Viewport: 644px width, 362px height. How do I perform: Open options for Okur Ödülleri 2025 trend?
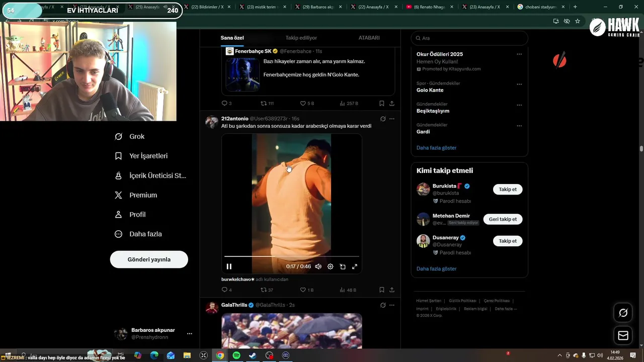[519, 54]
